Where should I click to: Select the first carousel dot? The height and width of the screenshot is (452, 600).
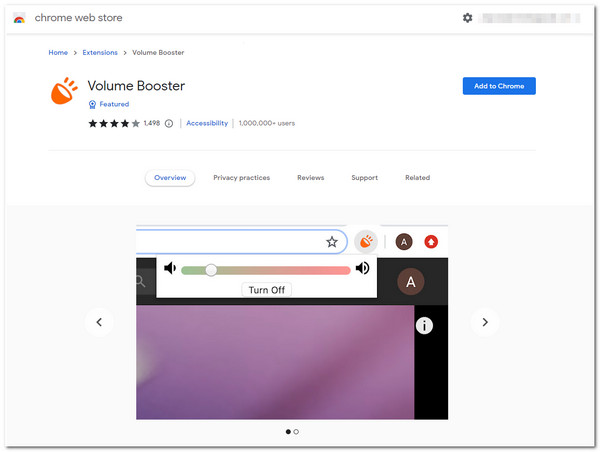point(288,432)
